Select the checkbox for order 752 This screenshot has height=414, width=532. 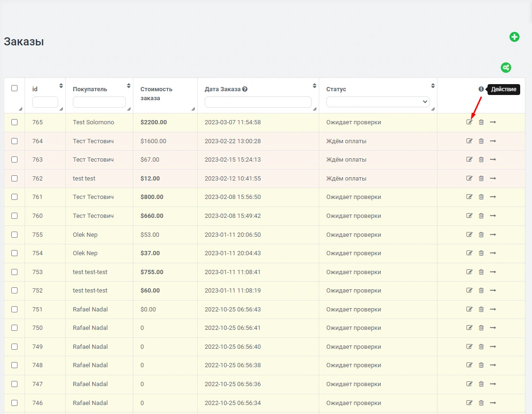tap(14, 291)
